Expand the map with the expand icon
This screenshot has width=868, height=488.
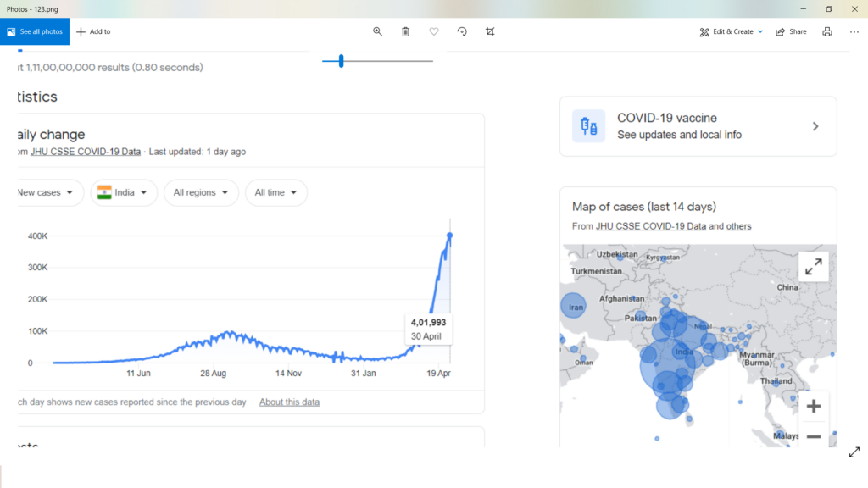(x=813, y=267)
